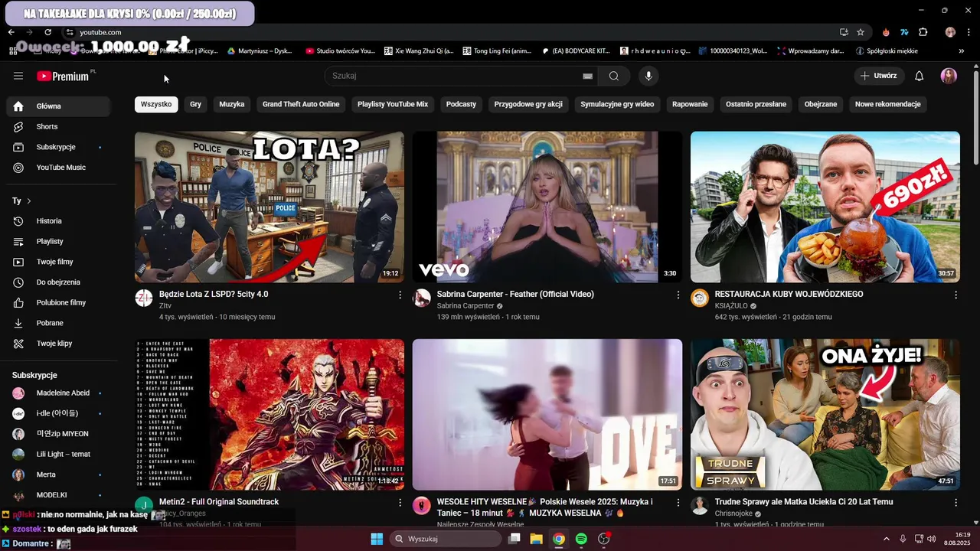Select the Obejrzane filter chip
Screen dimensions: 980x551
(821, 104)
